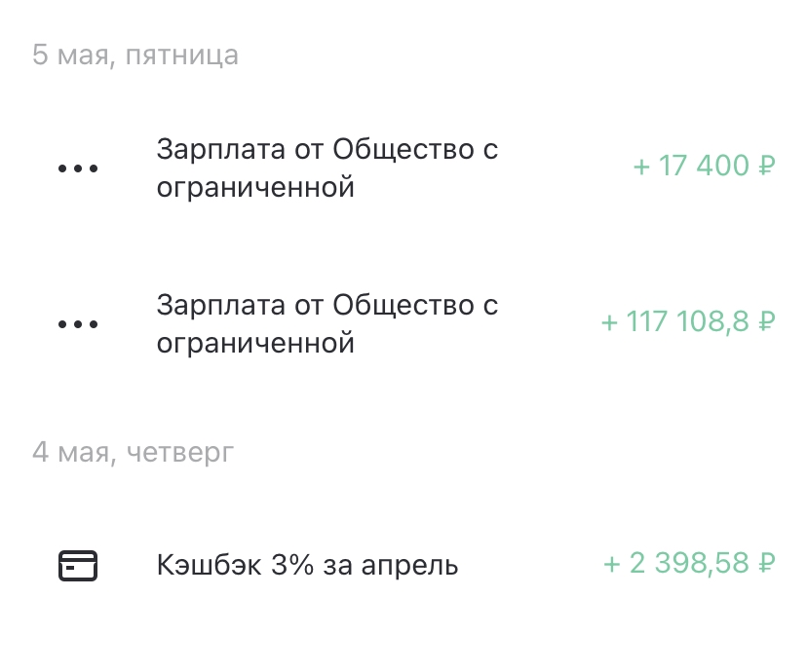Click the three-dot icon beside the 17 400 ₽ salary
The width and height of the screenshot is (807, 672).
pyautogui.click(x=78, y=168)
